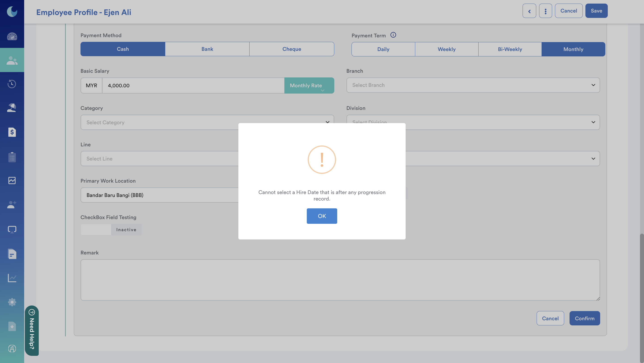Open the Monthly Rate dropdown
The height and width of the screenshot is (363, 644).
click(x=309, y=85)
